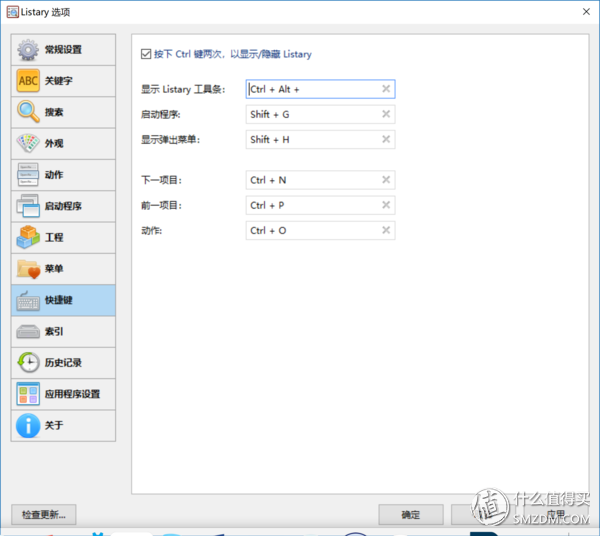The width and height of the screenshot is (600, 536).
Task: Clear the Ctrl + N hotkey
Action: (x=386, y=180)
